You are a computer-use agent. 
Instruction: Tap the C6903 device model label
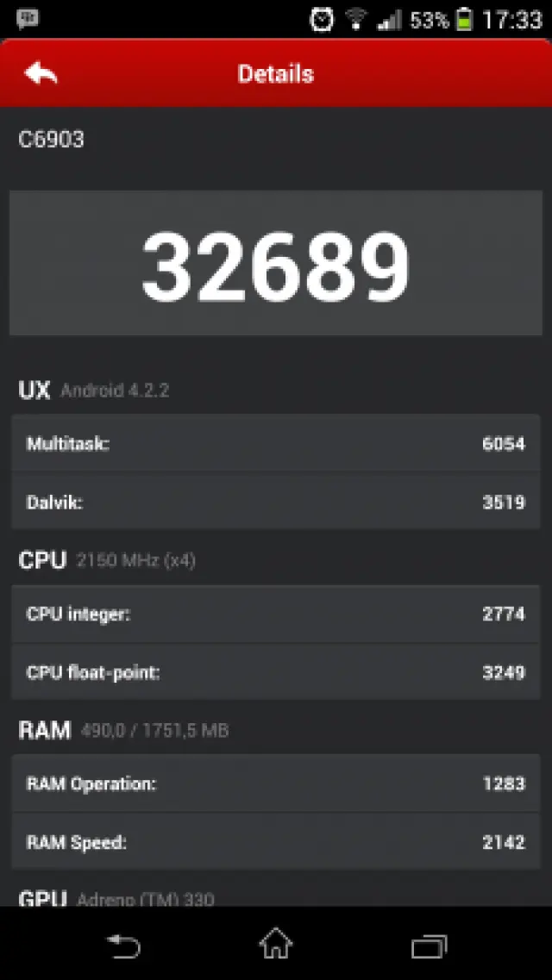point(51,140)
